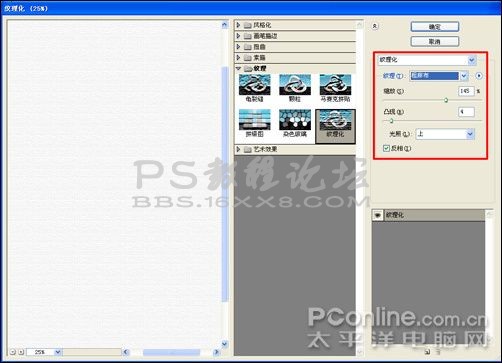Choose the 马赛克拼贴 mosaic tiles filter
502x363 pixels.
(x=335, y=88)
